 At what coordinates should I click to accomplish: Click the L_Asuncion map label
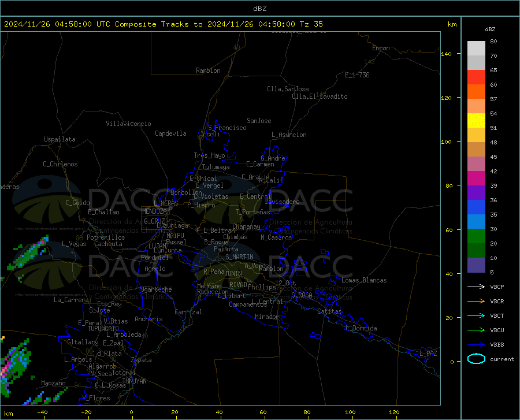click(x=289, y=135)
